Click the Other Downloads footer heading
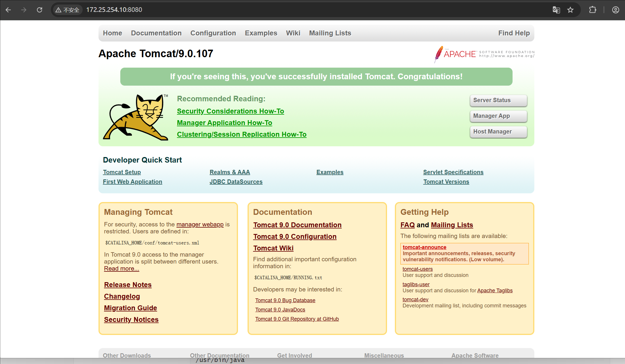The width and height of the screenshot is (625, 364). (127, 355)
